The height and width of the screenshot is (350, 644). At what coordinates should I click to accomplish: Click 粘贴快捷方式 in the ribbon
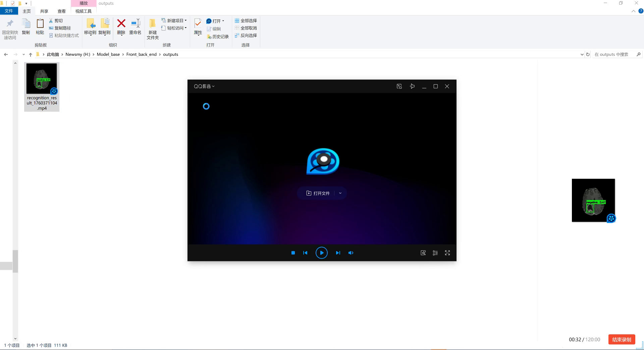coord(64,36)
